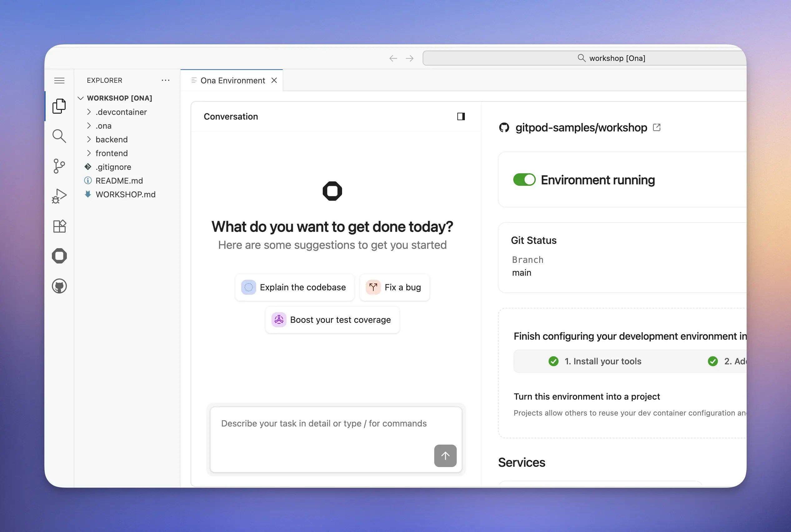Open the GitHub view in the activity bar
791x532 pixels.
[59, 286]
